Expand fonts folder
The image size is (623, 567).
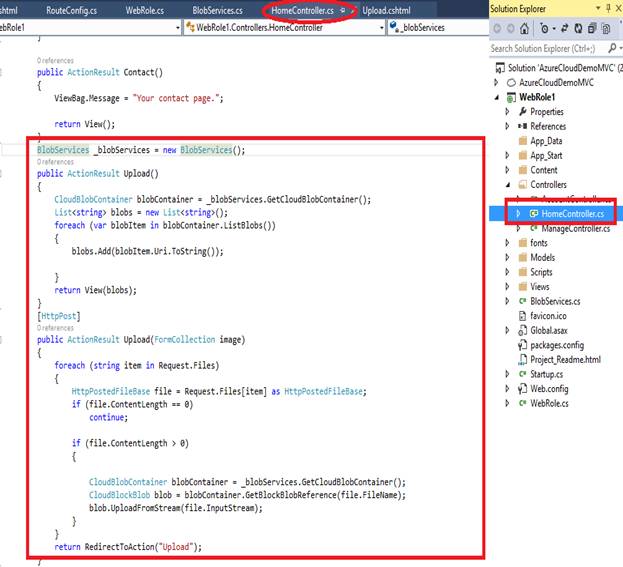click(507, 243)
